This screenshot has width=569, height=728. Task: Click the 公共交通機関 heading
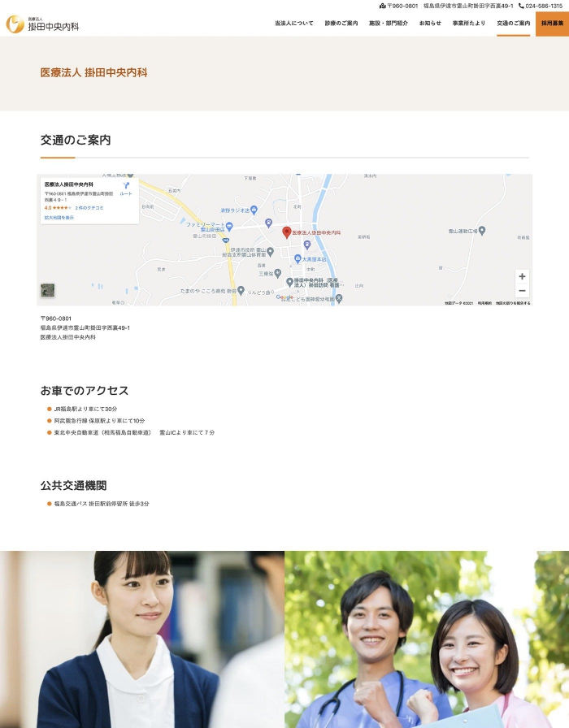click(73, 485)
